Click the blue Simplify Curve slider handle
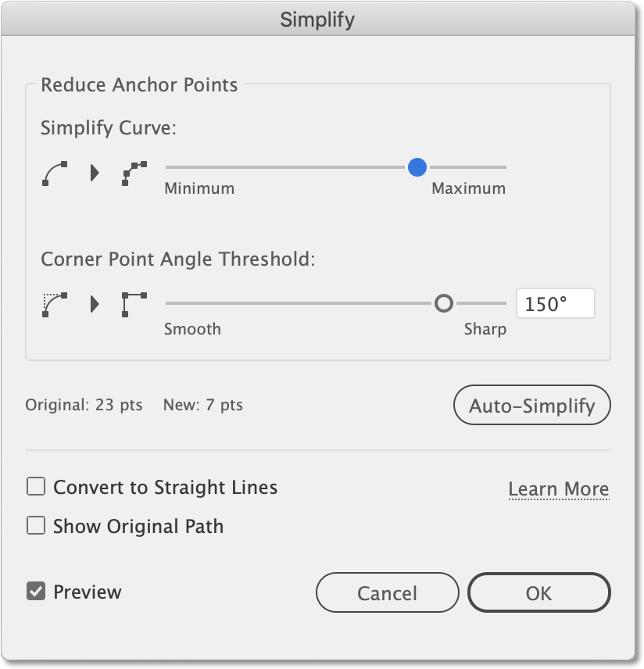The image size is (644, 669). [417, 167]
